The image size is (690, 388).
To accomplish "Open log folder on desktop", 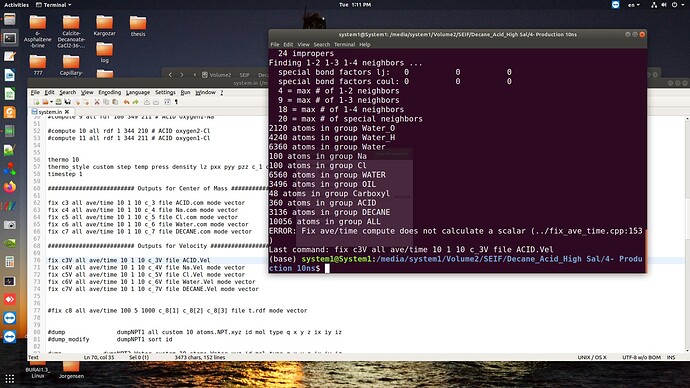I will click(104, 52).
